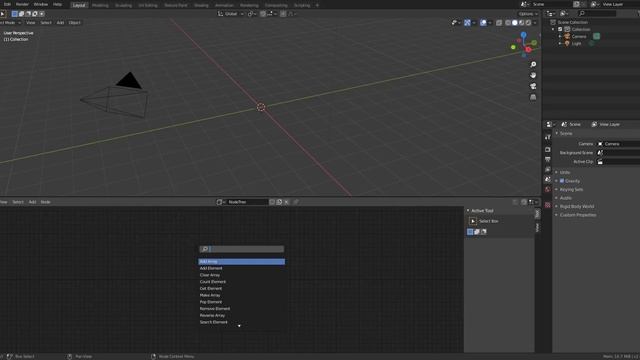Toggle camera view via camera icon in viewport
Viewport: 640px width, 360px height.
click(x=533, y=86)
